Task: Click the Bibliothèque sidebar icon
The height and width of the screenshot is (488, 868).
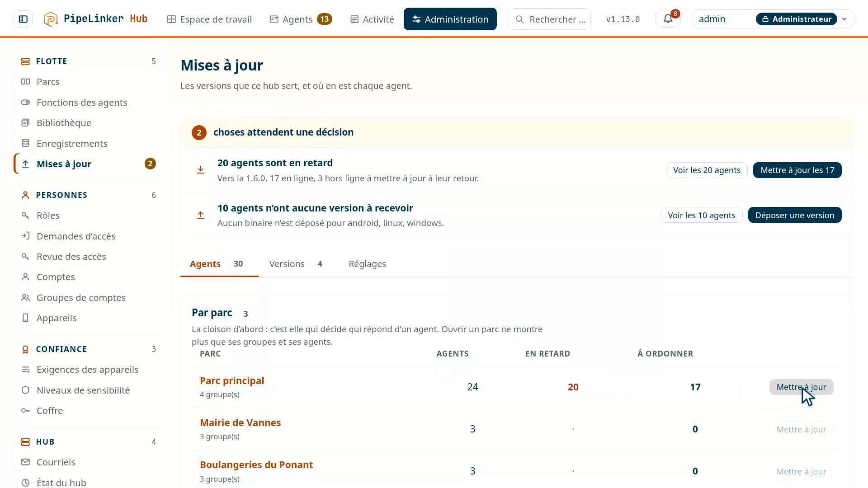Action: pyautogui.click(x=25, y=123)
